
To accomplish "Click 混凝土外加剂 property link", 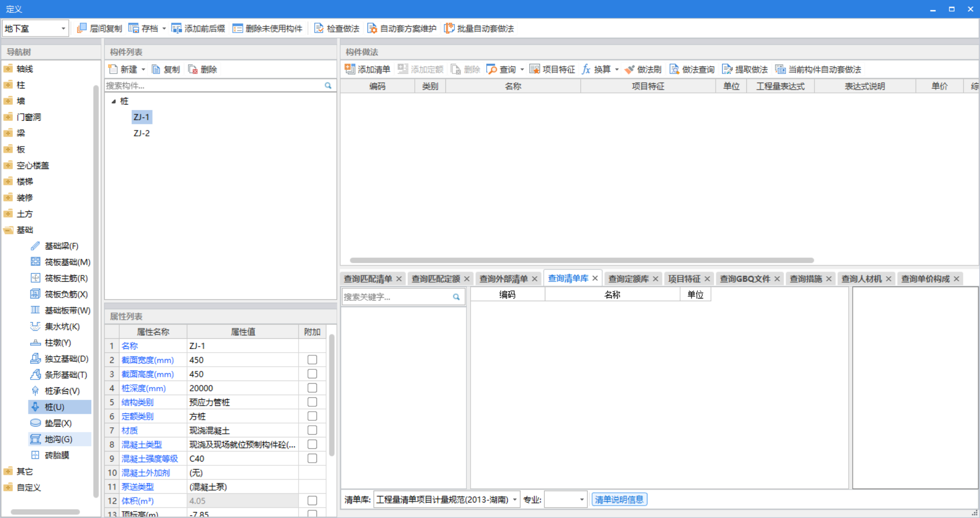I will point(146,472).
